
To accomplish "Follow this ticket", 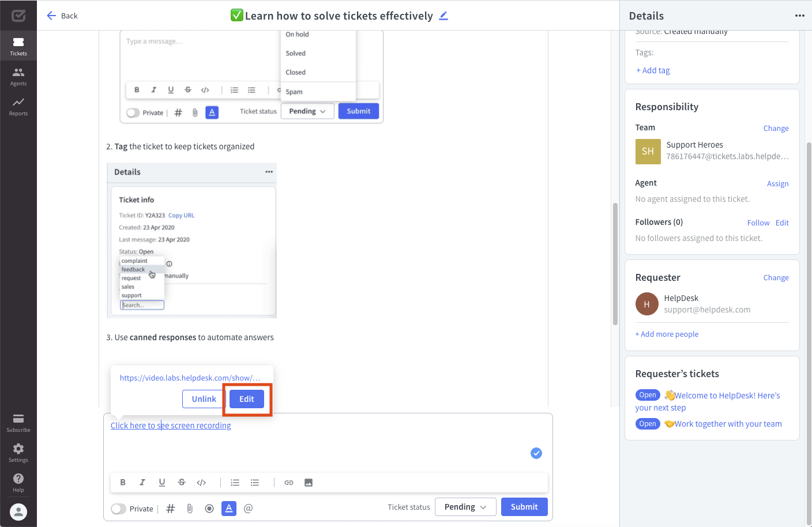I will tap(758, 223).
